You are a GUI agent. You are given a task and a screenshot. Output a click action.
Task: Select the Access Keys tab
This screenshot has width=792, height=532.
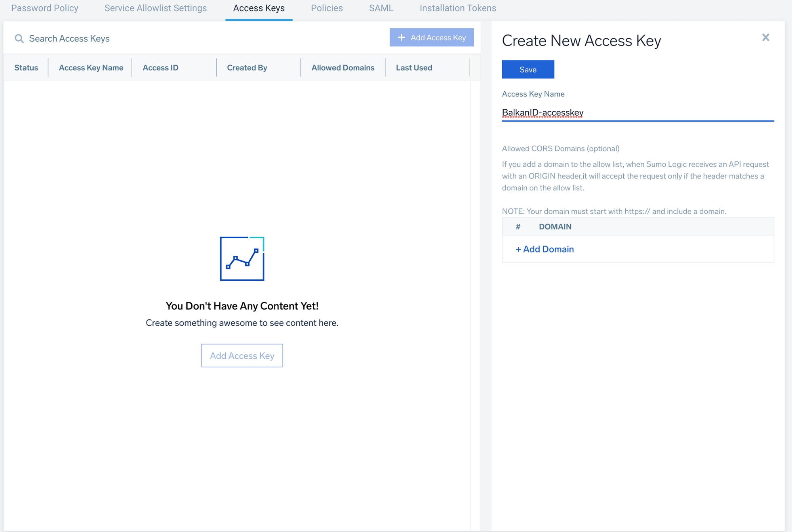pos(259,8)
